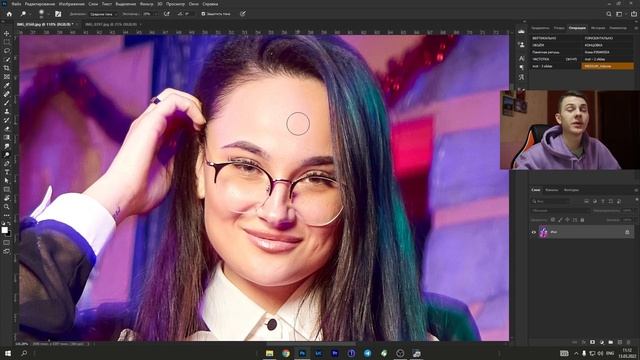640x360 pixels.
Task: Click the pressure-for-size icon in options bar
Action: (x=243, y=14)
